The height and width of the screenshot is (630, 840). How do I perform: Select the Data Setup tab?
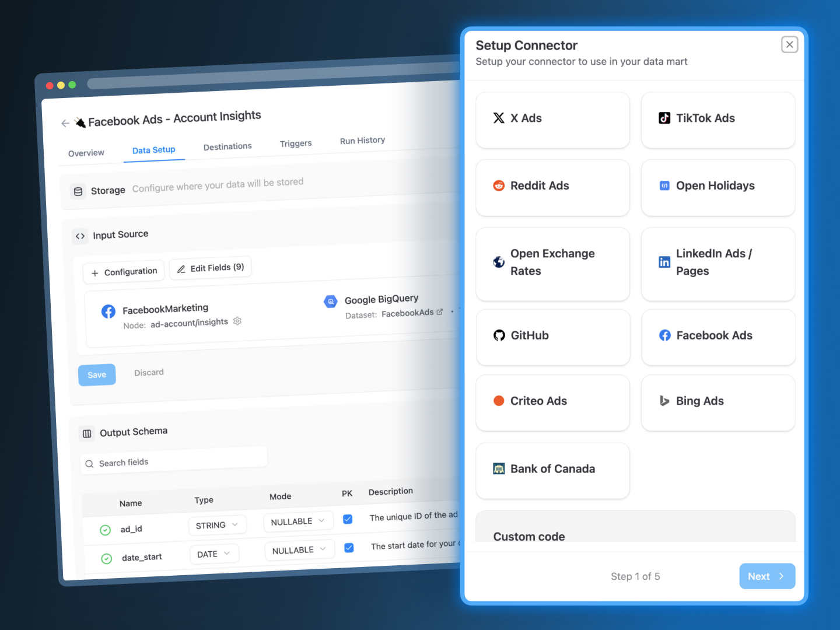point(154,150)
